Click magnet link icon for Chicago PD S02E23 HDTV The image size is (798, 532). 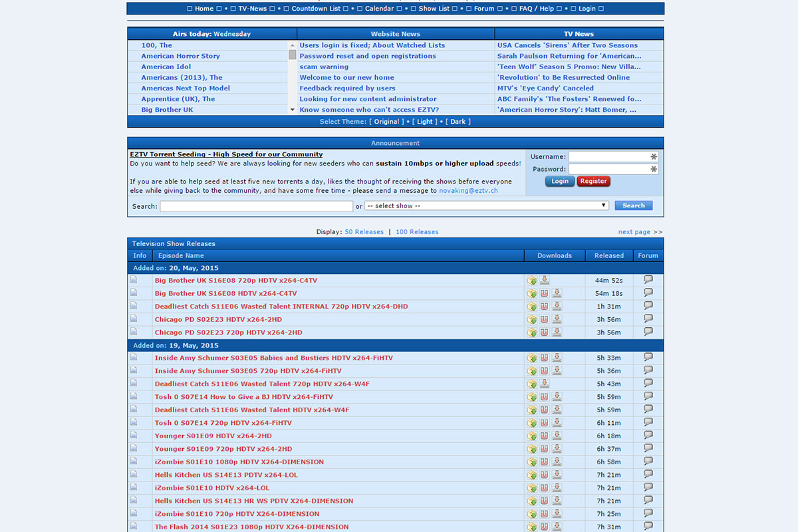point(544,320)
